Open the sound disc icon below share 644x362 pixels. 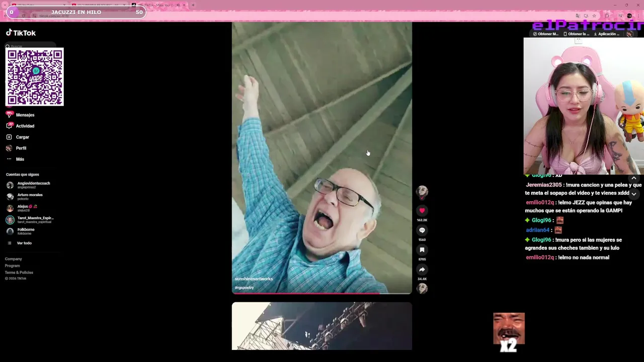pos(422,288)
